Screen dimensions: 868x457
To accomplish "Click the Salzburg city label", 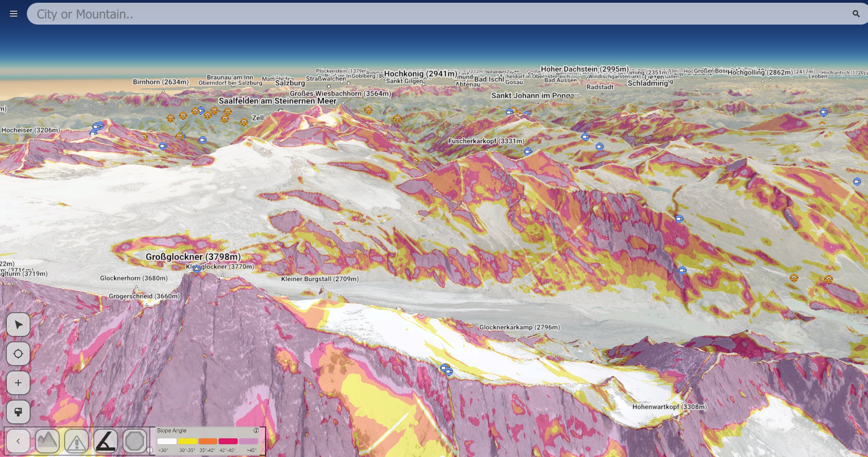I will click(x=291, y=83).
